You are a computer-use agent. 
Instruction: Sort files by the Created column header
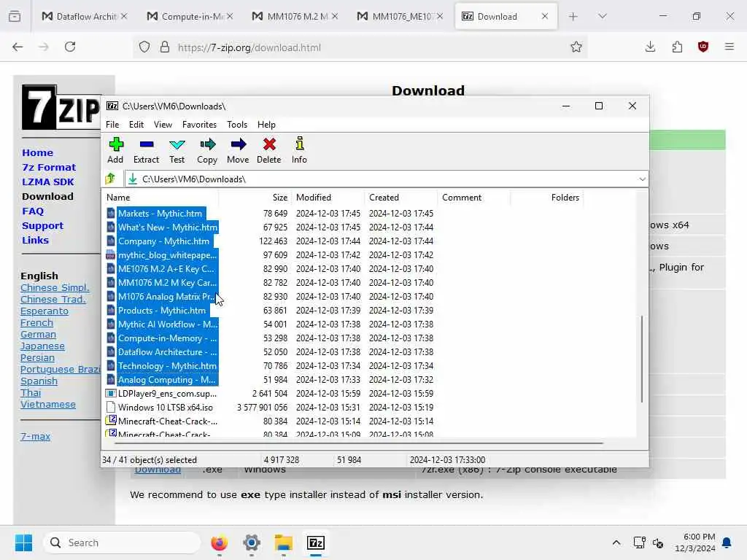(x=400, y=197)
